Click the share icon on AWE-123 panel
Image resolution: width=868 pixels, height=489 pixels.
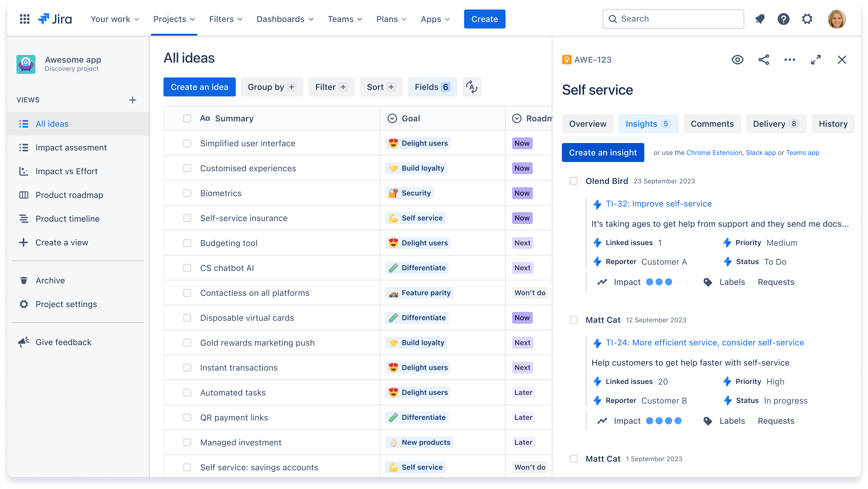click(x=764, y=60)
